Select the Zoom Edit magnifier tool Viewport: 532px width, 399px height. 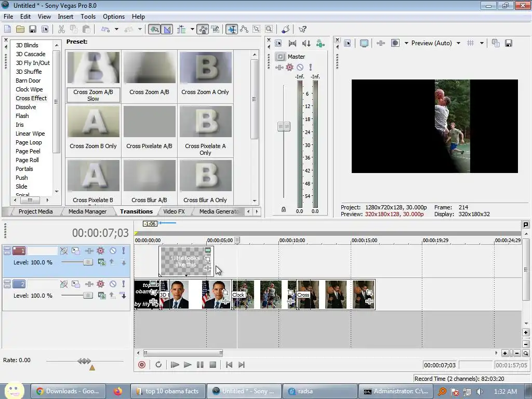click(269, 29)
